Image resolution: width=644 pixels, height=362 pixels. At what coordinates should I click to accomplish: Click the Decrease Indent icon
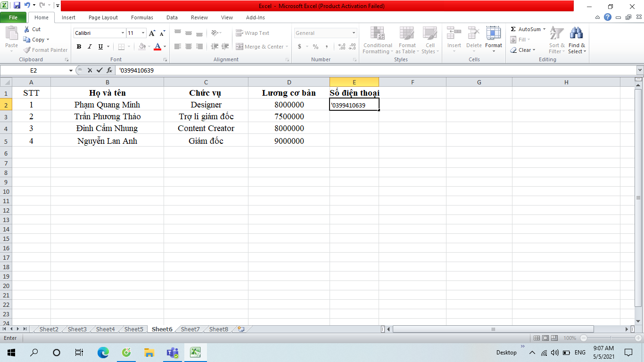click(x=215, y=47)
